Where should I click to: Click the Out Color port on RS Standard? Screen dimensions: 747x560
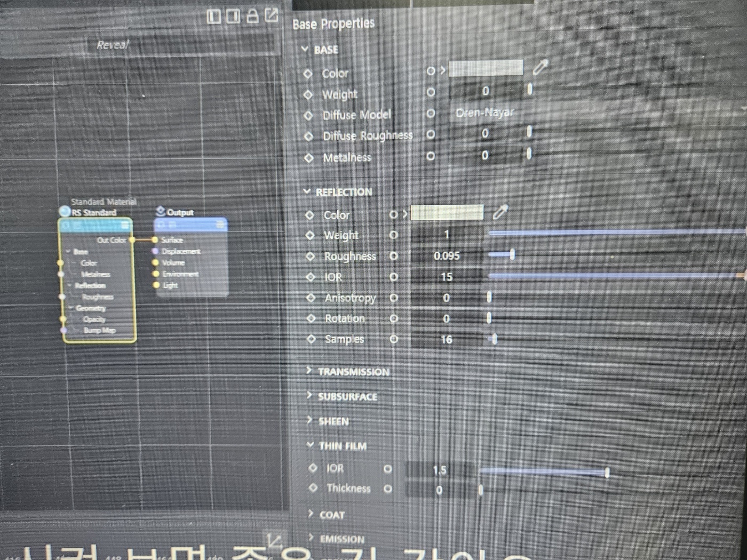[132, 240]
